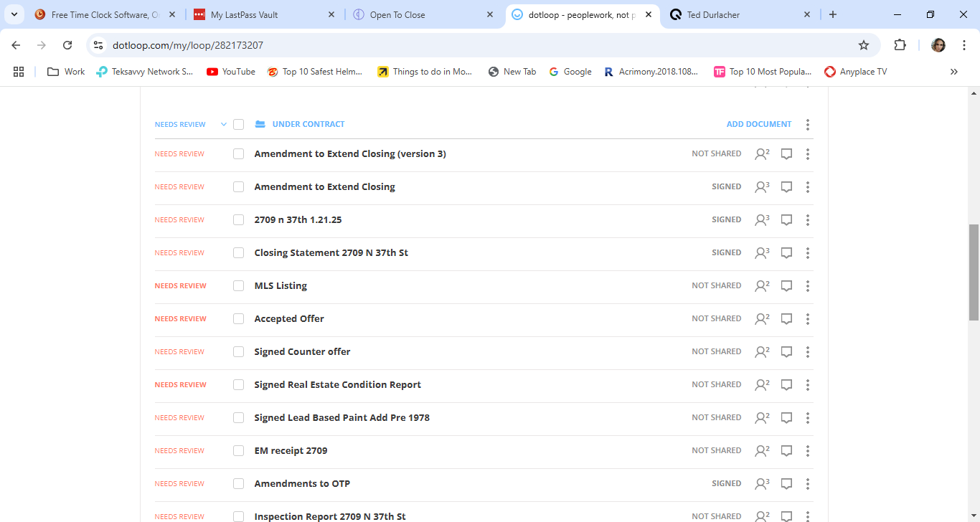Screen dimensions: 980x522
Task: Open Chrome extensions puzzle icon
Action: tap(900, 45)
